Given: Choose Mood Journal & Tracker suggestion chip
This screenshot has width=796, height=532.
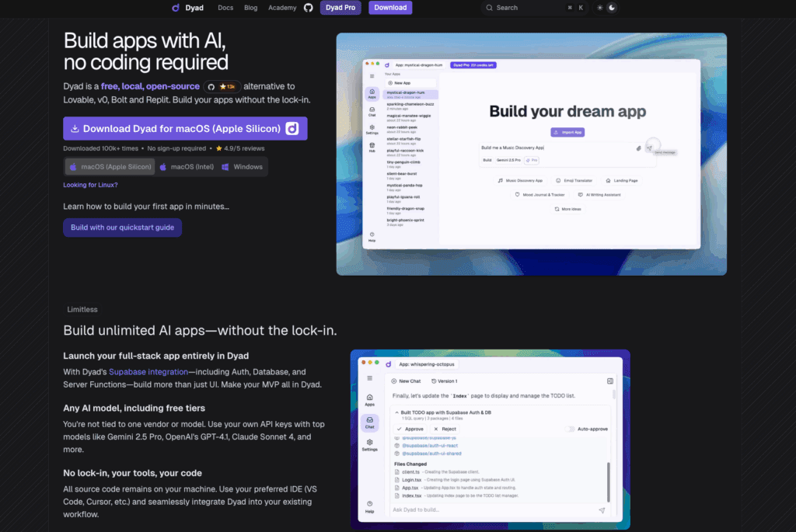Looking at the screenshot, I should 539,195.
